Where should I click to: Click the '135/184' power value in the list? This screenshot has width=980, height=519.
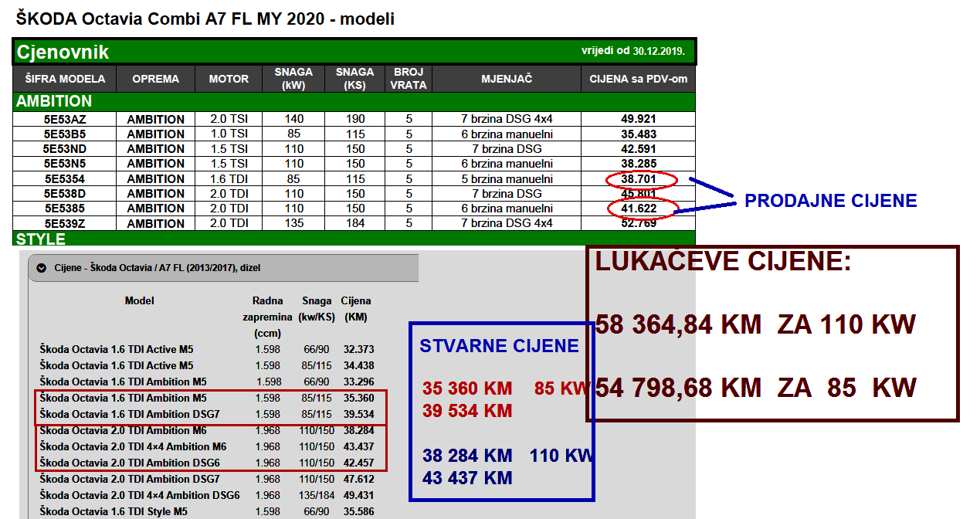(x=317, y=495)
